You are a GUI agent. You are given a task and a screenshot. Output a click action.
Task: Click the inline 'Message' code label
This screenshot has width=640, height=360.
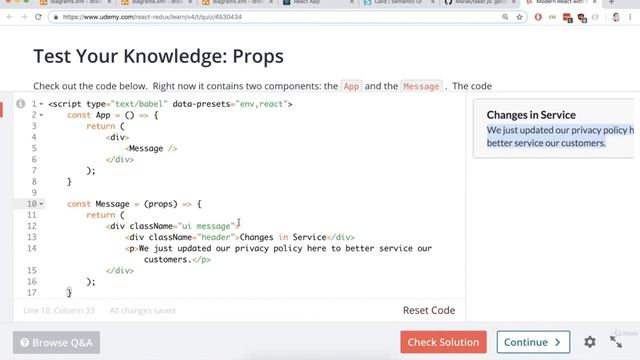[x=421, y=87]
